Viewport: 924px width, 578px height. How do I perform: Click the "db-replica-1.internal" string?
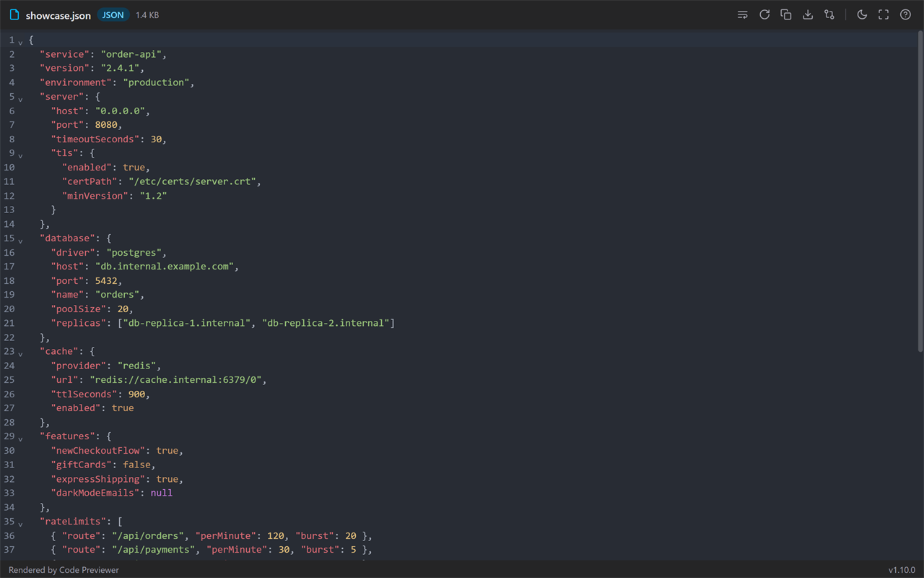pos(186,323)
